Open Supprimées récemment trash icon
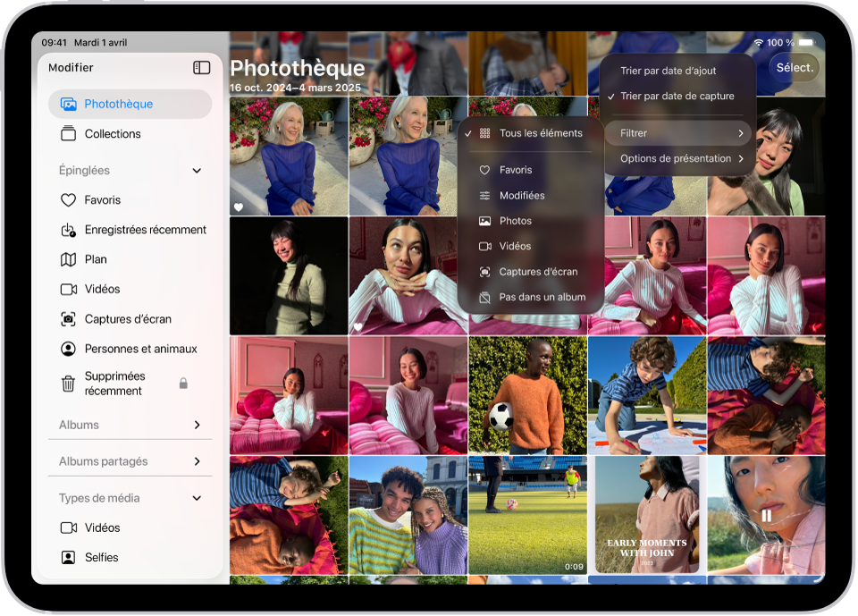858x616 pixels. click(x=68, y=383)
